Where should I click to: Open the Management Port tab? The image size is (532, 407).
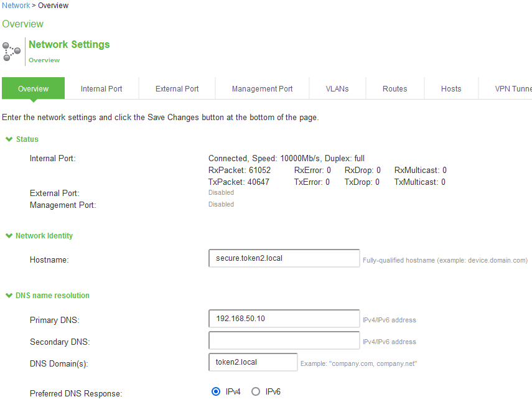(263, 88)
